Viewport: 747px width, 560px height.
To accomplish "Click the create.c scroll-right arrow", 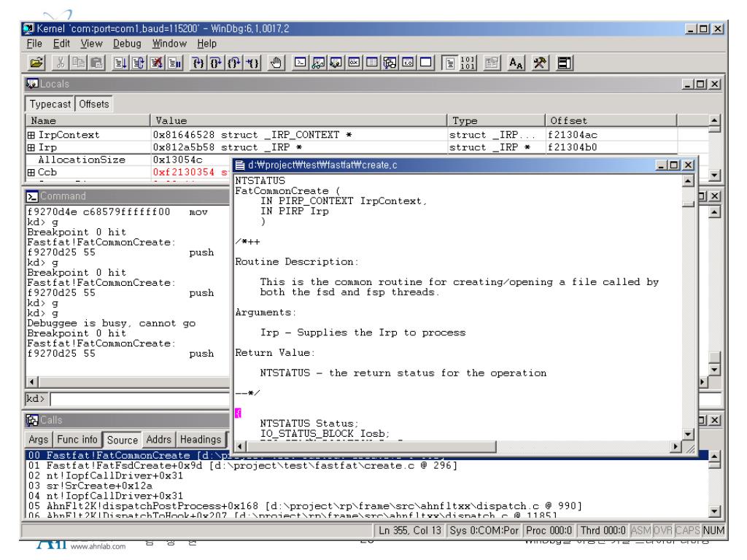I will coord(676,447).
